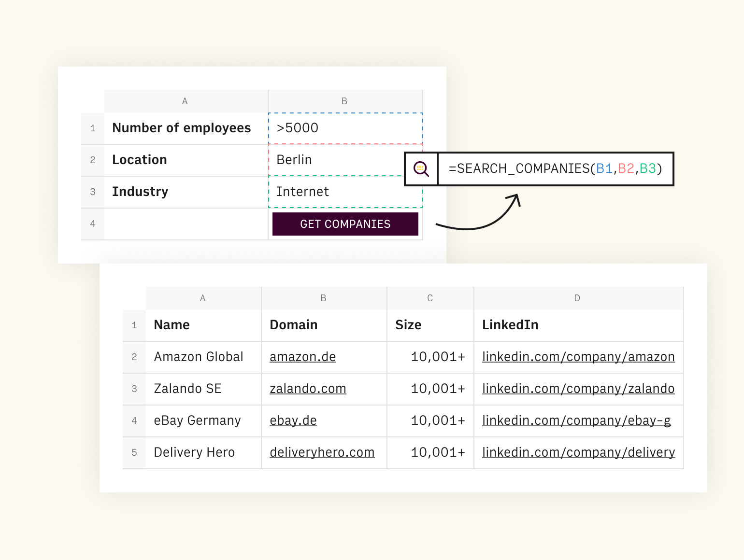Select cell containing >5000
The width and height of the screenshot is (744, 560).
(345, 128)
